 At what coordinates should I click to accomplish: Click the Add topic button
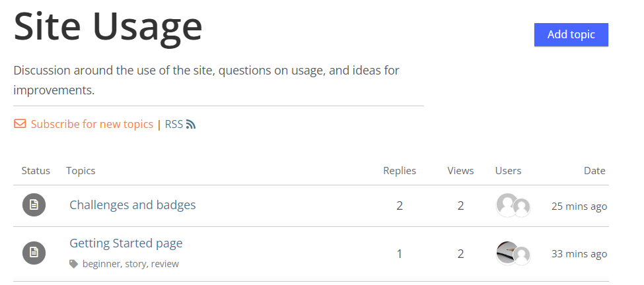[x=571, y=34]
